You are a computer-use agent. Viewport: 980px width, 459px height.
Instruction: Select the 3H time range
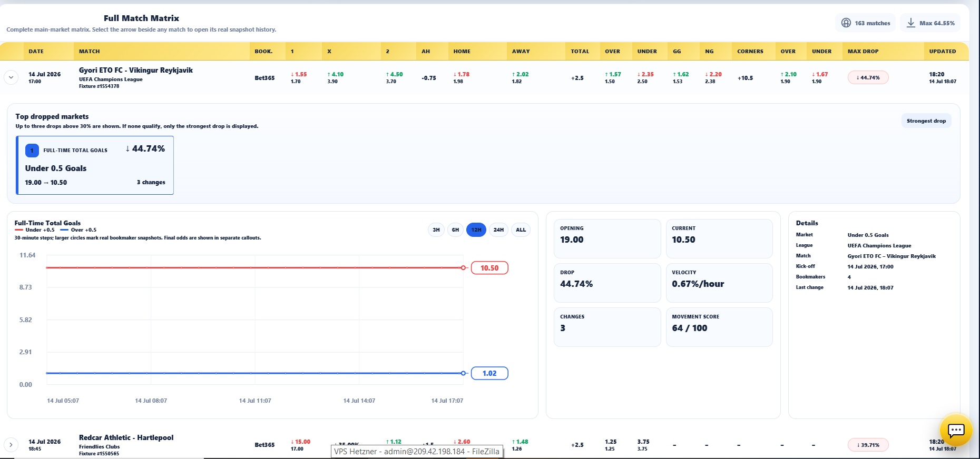(436, 230)
